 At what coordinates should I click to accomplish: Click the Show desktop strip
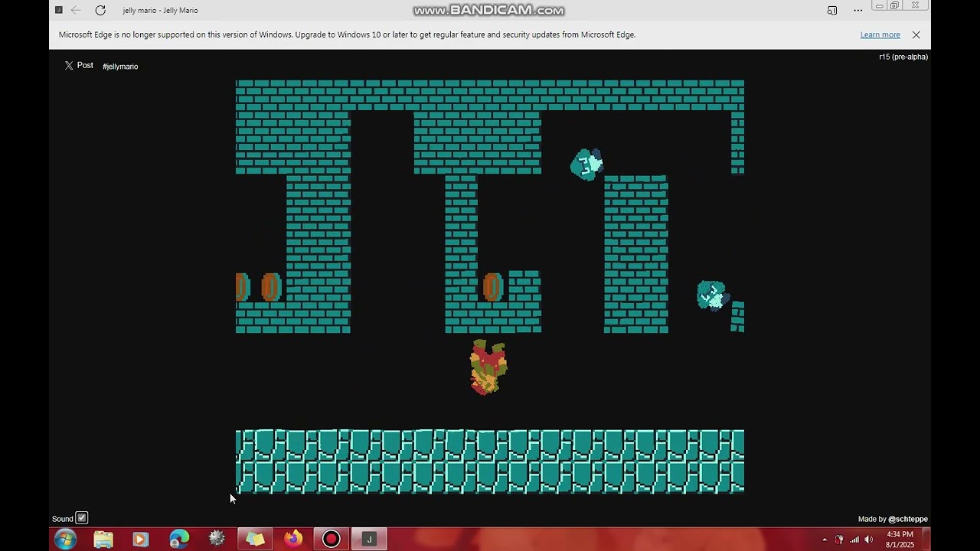pos(926,540)
